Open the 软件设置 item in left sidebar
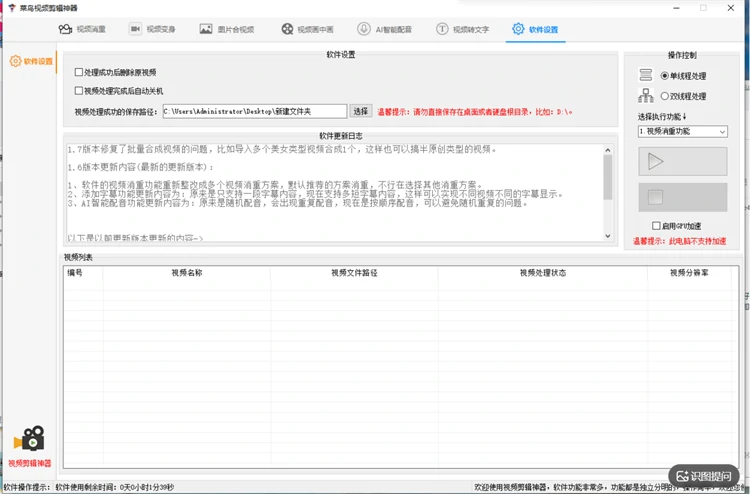Screen dimensions: 750x494 click(32, 61)
